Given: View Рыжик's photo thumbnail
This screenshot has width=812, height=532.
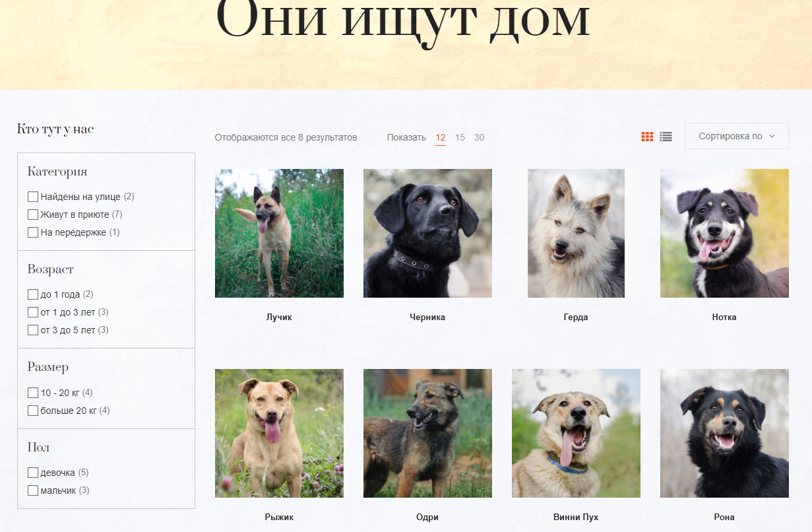Looking at the screenshot, I should click(279, 433).
